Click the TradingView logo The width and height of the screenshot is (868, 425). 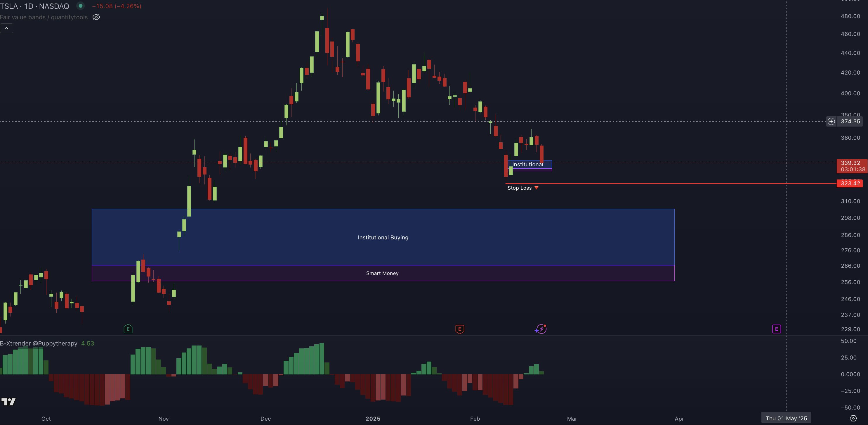(x=8, y=402)
